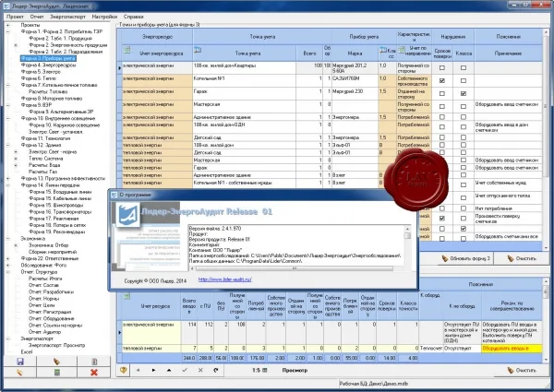This screenshot has width=554, height=392.
Task: Expand Форма 13. Программа эффективности node
Action: (x=7, y=179)
